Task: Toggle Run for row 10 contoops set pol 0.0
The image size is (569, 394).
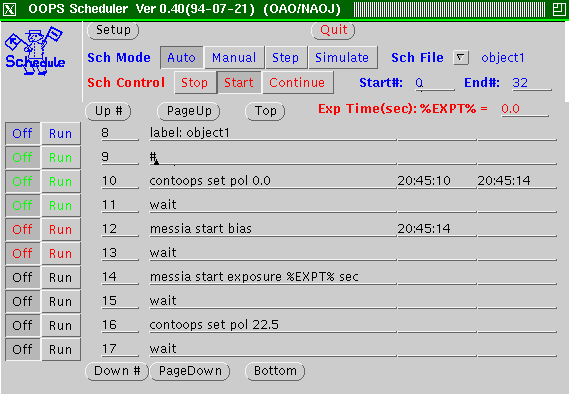Action: (61, 181)
